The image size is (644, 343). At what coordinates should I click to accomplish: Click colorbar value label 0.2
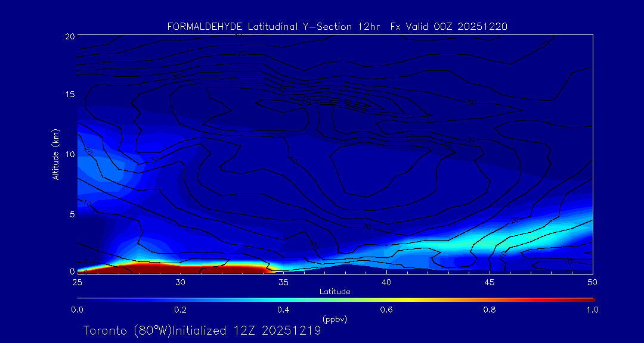tap(180, 310)
